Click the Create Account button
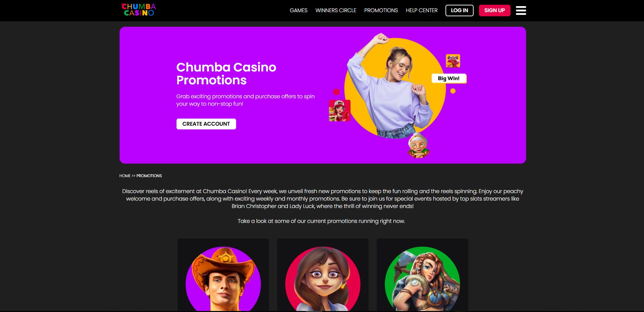The width and height of the screenshot is (644, 312). 206,124
